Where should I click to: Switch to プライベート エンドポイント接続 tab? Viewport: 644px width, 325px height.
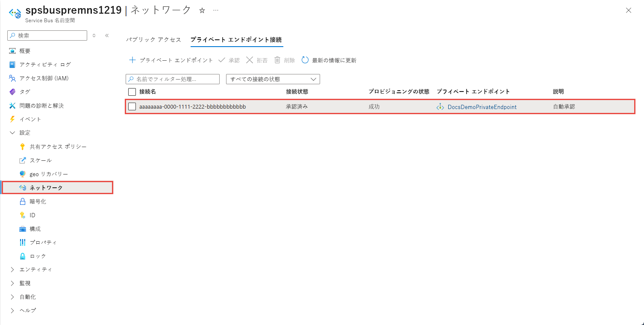coord(236,40)
